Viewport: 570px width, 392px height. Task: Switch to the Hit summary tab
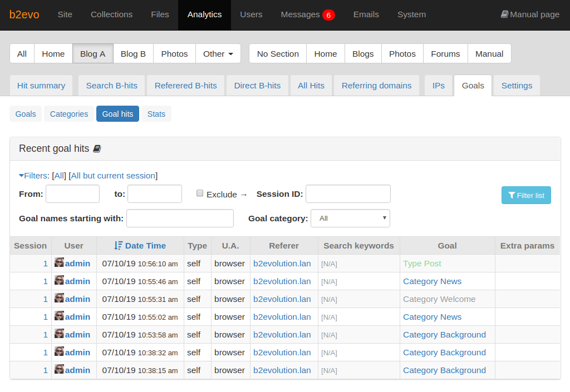41,86
